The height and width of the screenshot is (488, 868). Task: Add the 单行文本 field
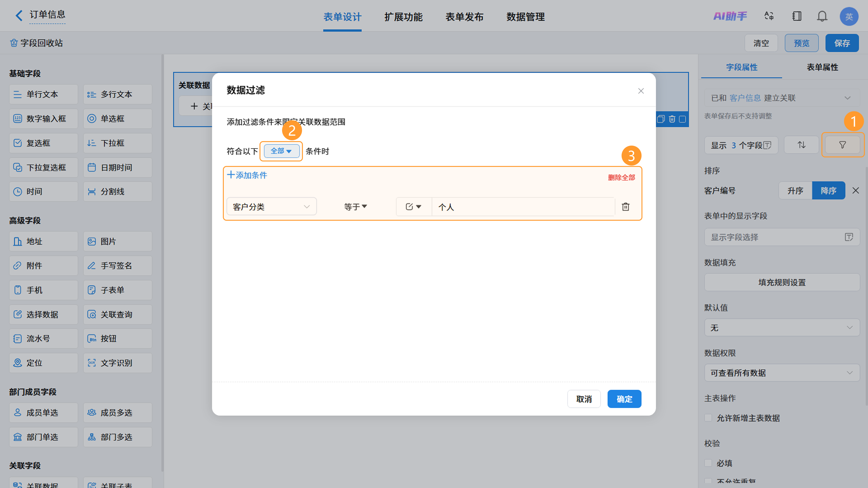[x=43, y=94]
